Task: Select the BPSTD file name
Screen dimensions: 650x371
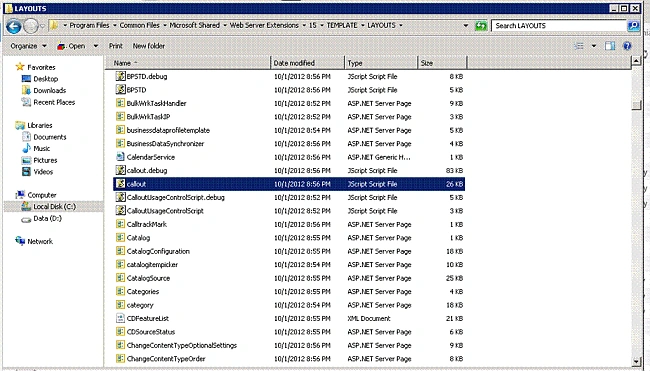Action: click(x=136, y=90)
